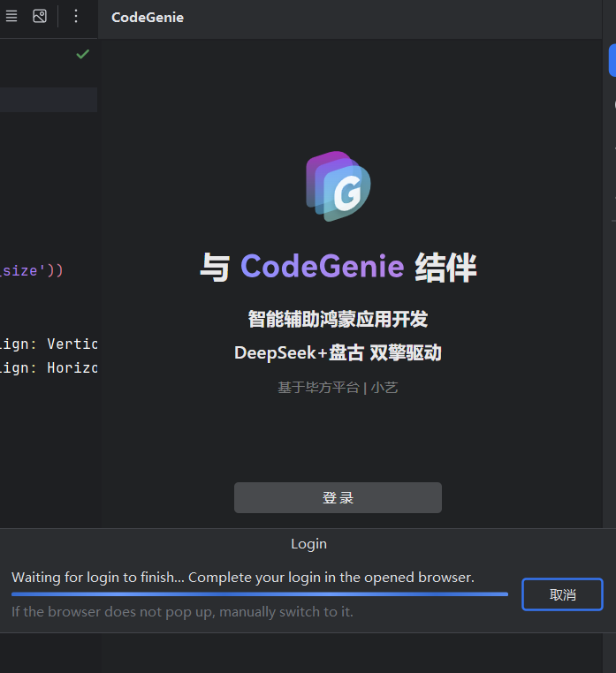Click the editor-only view lines icon
Screen dimensions: 616x673
click(x=11, y=16)
